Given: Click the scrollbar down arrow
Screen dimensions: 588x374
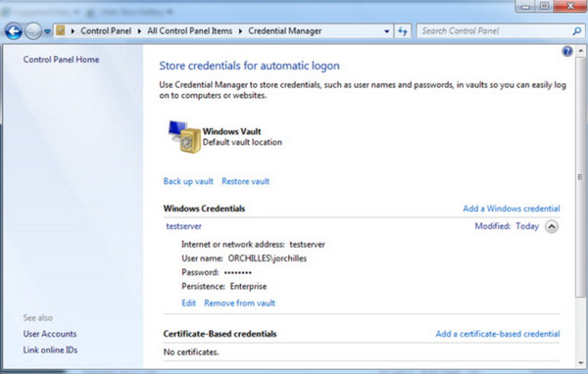Looking at the screenshot, I should (580, 363).
